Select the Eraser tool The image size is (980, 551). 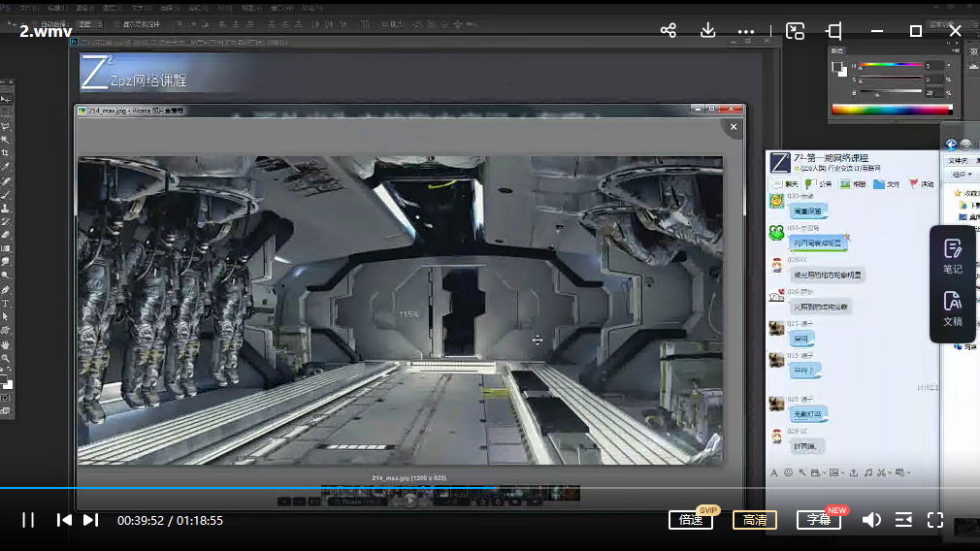[x=6, y=235]
